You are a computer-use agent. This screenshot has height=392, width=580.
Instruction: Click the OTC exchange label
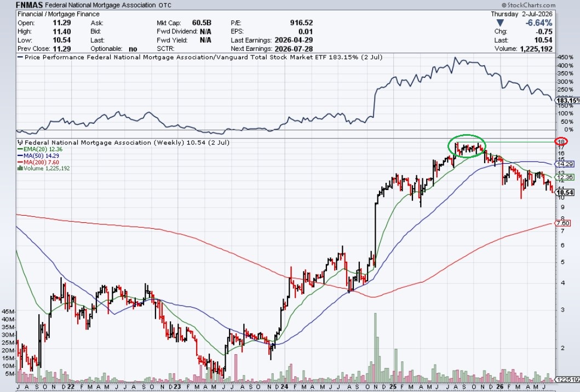click(165, 5)
